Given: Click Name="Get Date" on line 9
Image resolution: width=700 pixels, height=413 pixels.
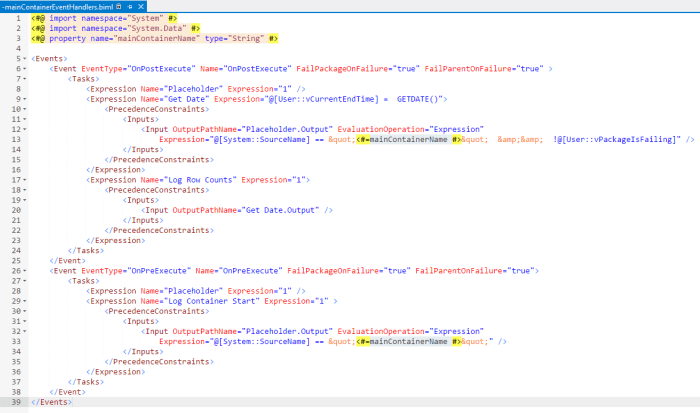Looking at the screenshot, I should pyautogui.click(x=175, y=99).
